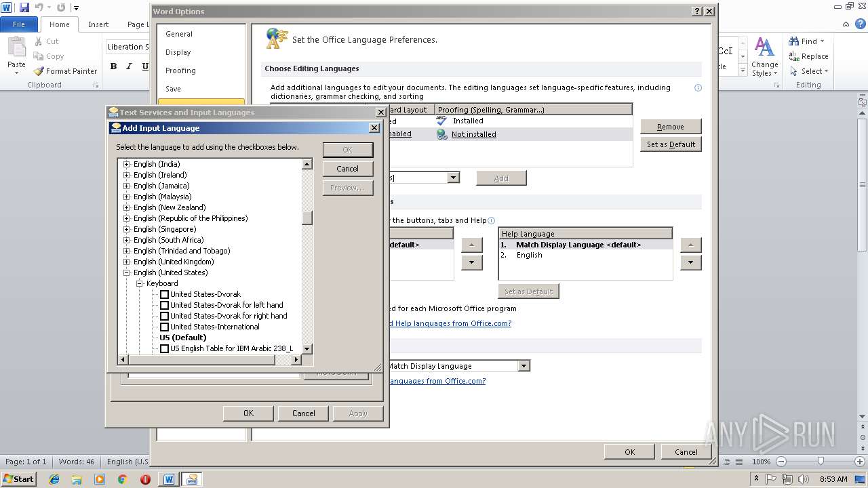Viewport: 868px width, 488px height.
Task: Toggle Bold formatting in the ribbon
Action: [x=113, y=66]
